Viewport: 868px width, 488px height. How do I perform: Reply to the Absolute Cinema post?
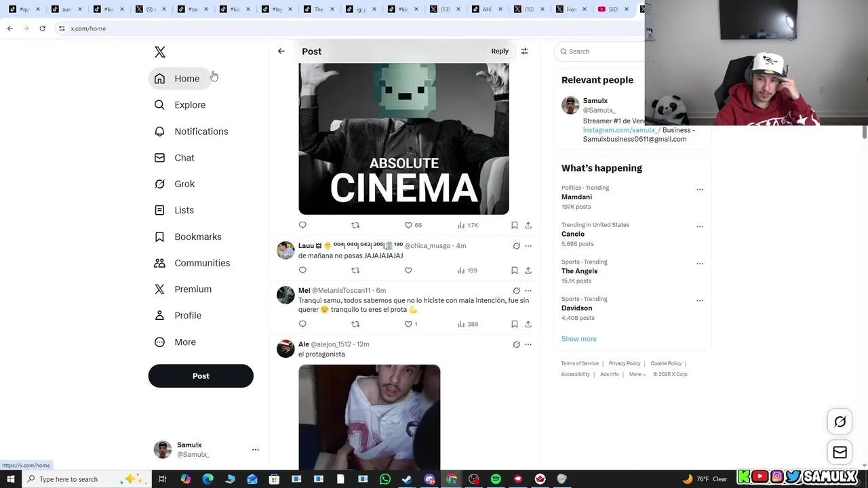pyautogui.click(x=302, y=225)
